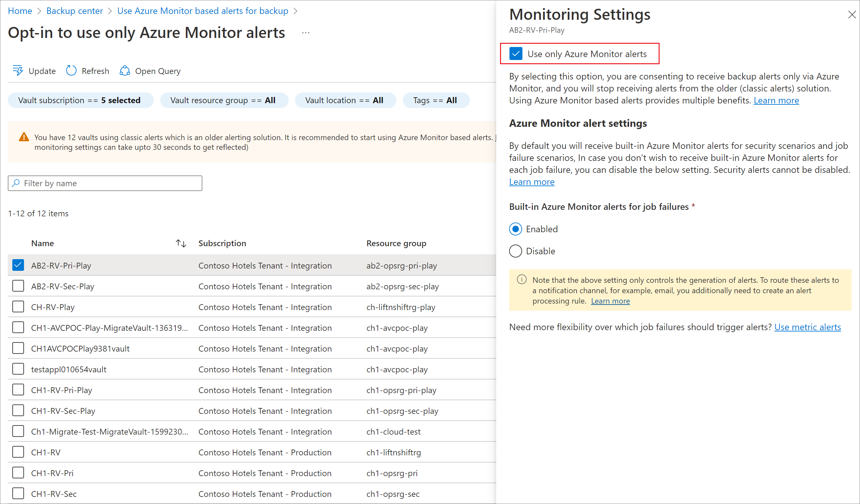Toggle Use only Azure Monitor alerts checkbox

coord(515,54)
